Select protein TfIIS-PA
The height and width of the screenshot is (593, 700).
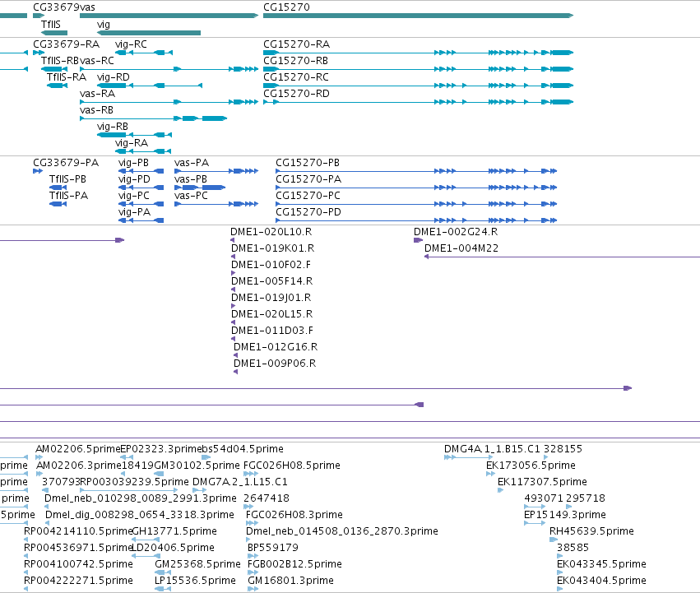pyautogui.click(x=68, y=196)
